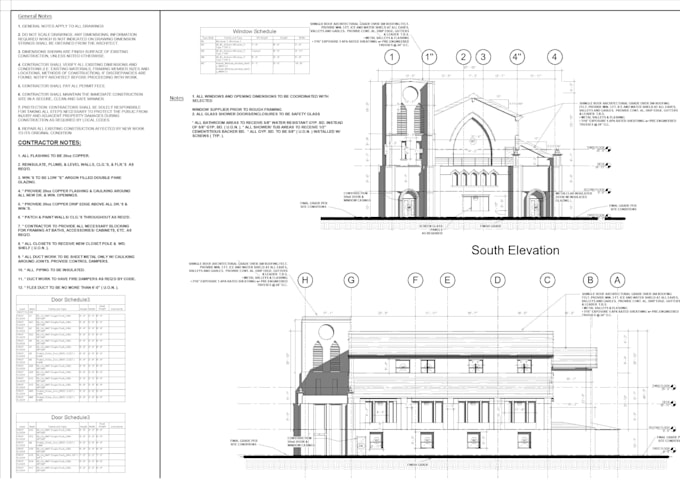The height and width of the screenshot is (485, 680).
Task: Click grid bubble A on lower elevation
Action: [618, 280]
